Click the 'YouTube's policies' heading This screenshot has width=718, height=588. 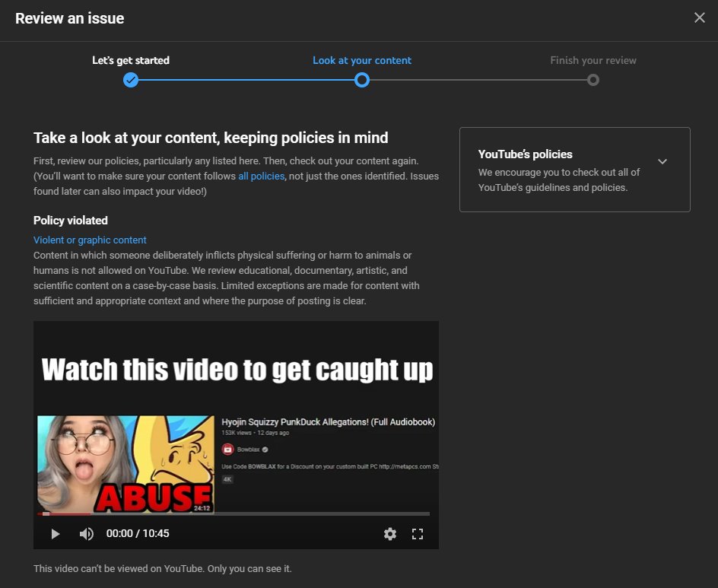point(526,154)
